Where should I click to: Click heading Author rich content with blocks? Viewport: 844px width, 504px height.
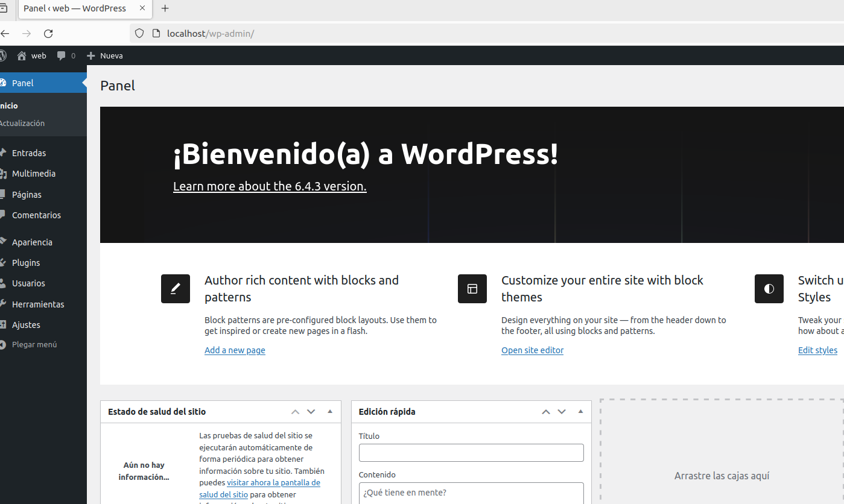[x=302, y=289]
